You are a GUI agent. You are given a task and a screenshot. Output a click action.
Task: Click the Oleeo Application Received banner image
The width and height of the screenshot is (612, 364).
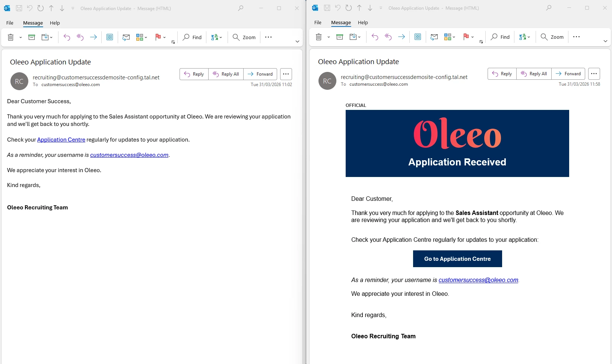[x=457, y=143]
